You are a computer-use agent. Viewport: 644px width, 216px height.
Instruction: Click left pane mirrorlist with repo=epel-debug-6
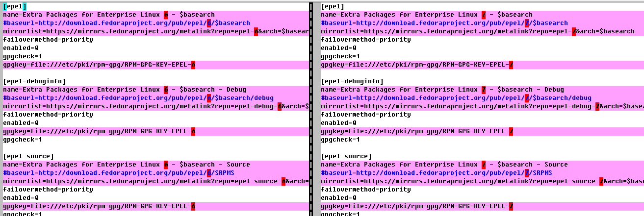[x=156, y=106]
